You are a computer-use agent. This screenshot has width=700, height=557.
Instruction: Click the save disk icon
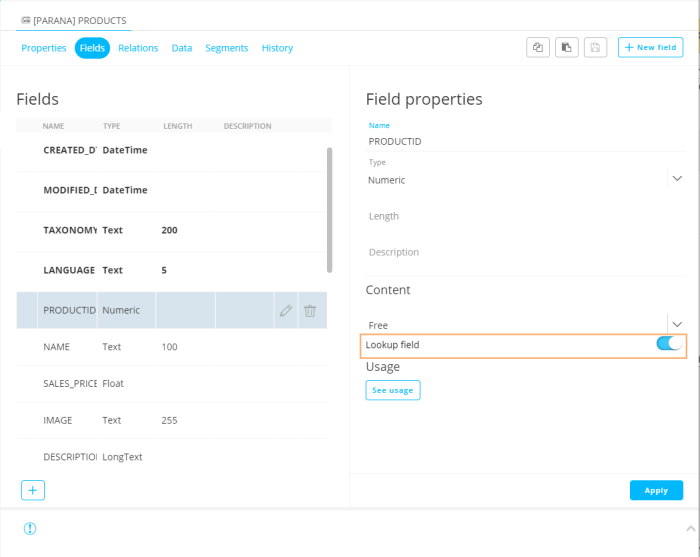tap(596, 47)
